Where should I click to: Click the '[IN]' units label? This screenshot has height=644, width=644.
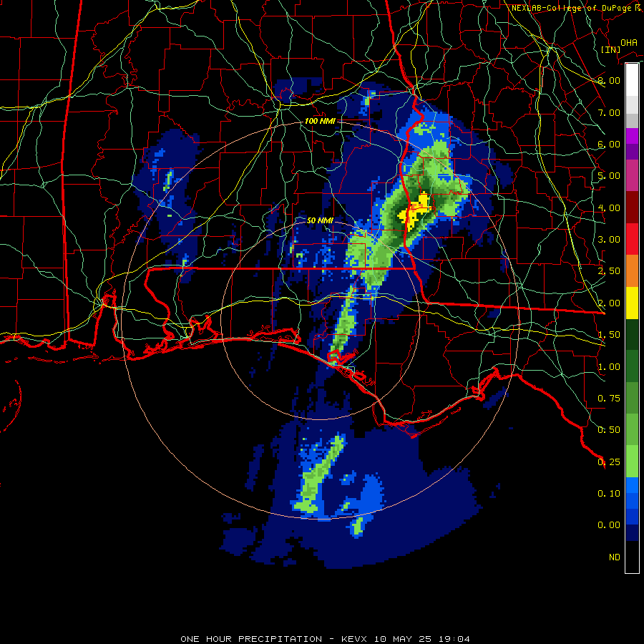pos(610,49)
